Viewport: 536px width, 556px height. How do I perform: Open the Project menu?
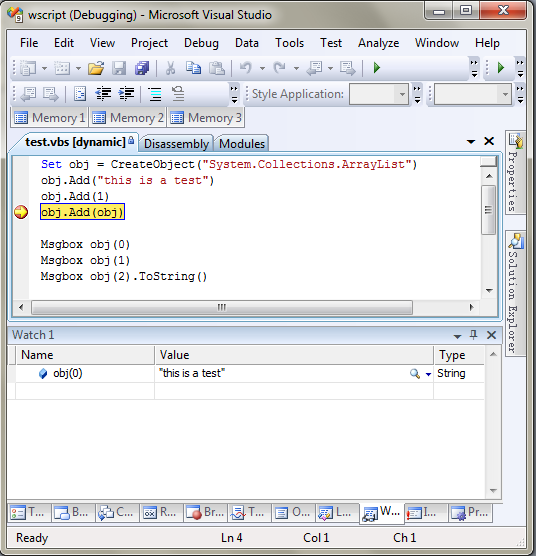pyautogui.click(x=149, y=43)
